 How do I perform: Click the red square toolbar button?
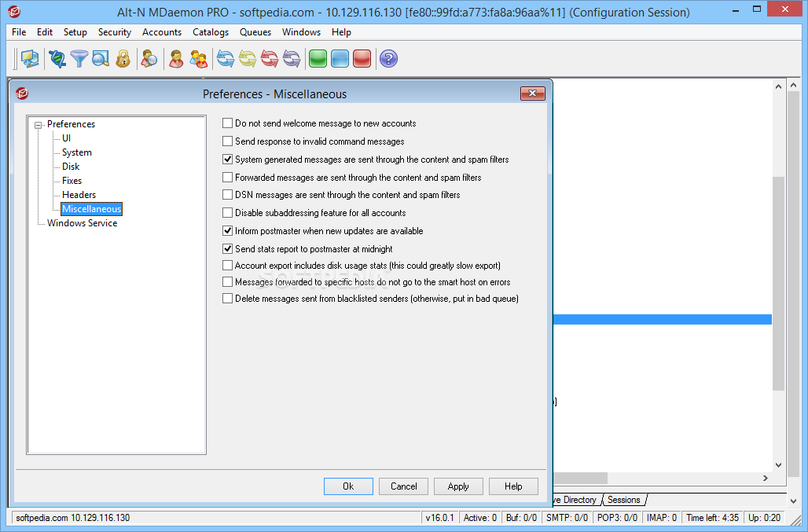coord(362,59)
